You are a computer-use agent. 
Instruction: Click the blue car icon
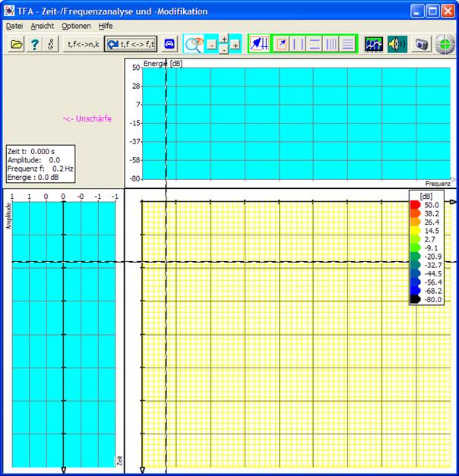169,45
